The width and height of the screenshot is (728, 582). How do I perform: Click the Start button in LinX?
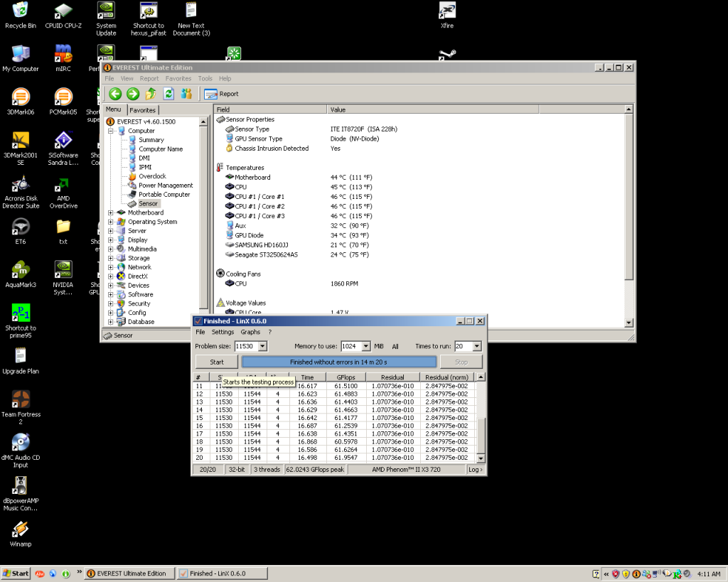217,362
